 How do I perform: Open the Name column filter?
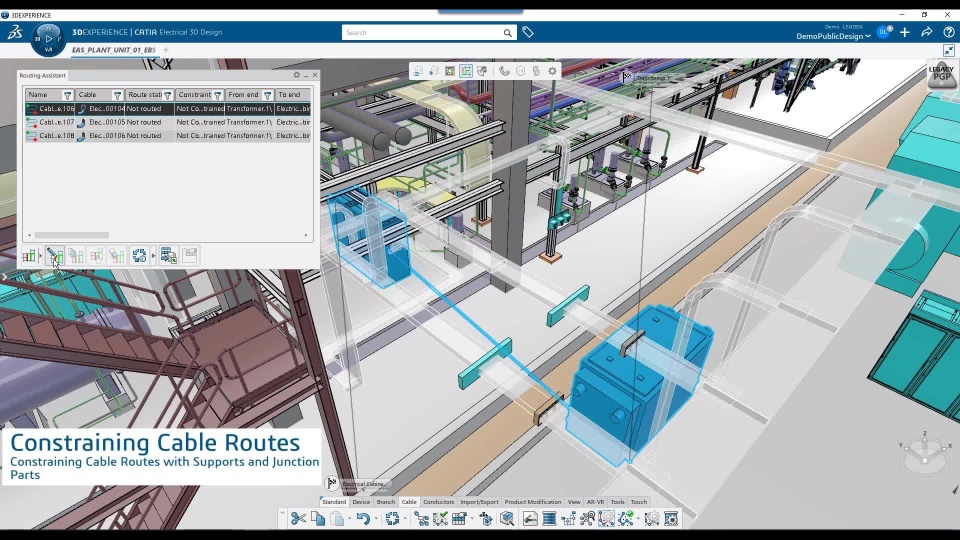tap(67, 95)
